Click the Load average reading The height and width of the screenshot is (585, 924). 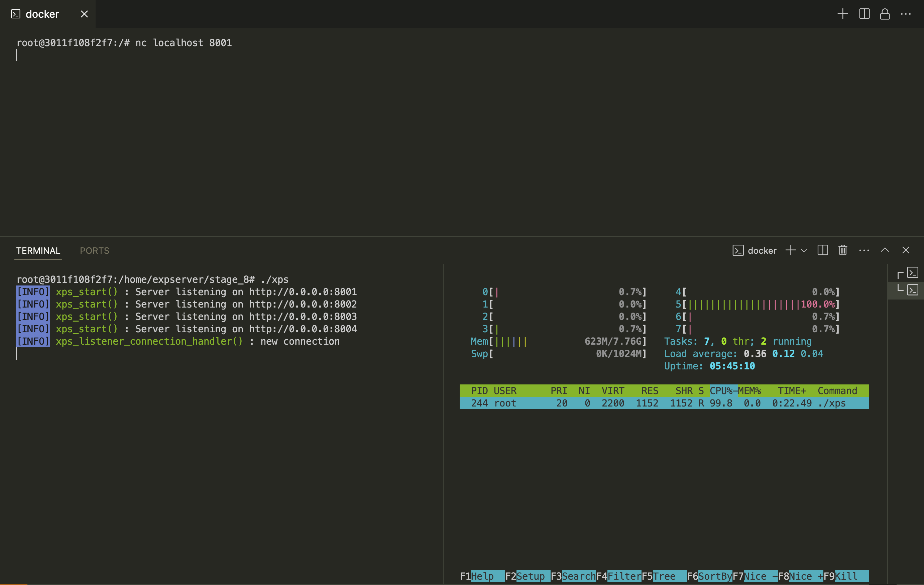[x=744, y=354]
